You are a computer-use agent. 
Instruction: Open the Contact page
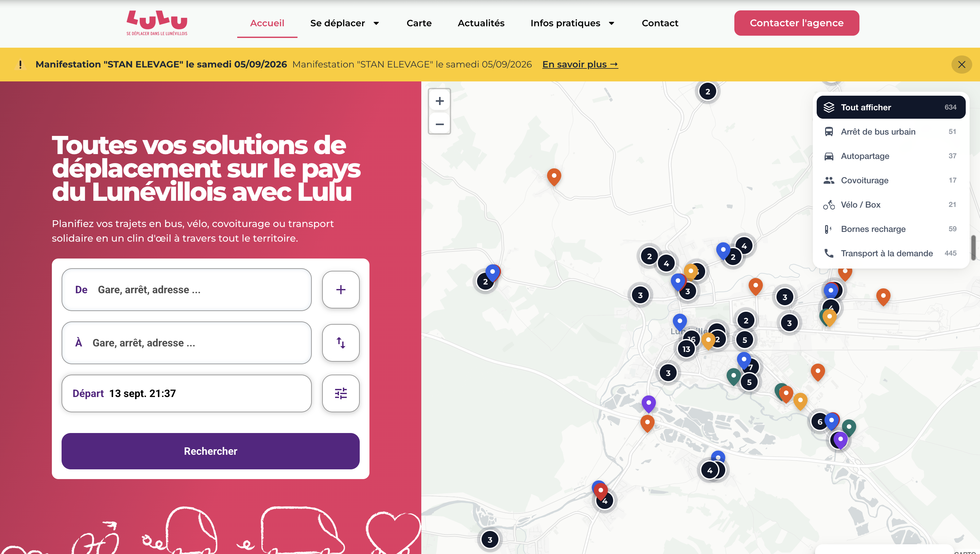point(660,23)
